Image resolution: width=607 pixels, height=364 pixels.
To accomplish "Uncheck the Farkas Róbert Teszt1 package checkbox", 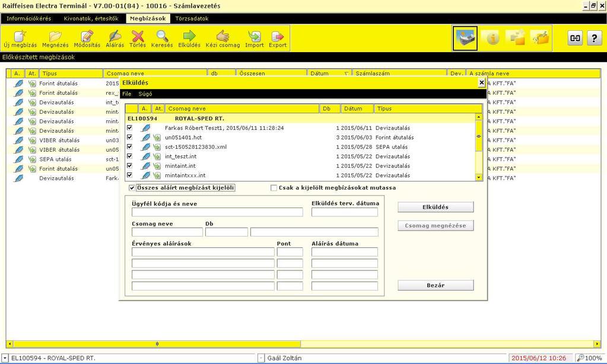I will tap(130, 127).
